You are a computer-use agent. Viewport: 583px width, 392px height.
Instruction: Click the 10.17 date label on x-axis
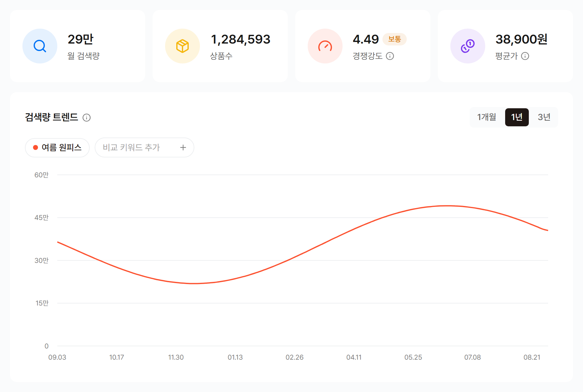116,357
